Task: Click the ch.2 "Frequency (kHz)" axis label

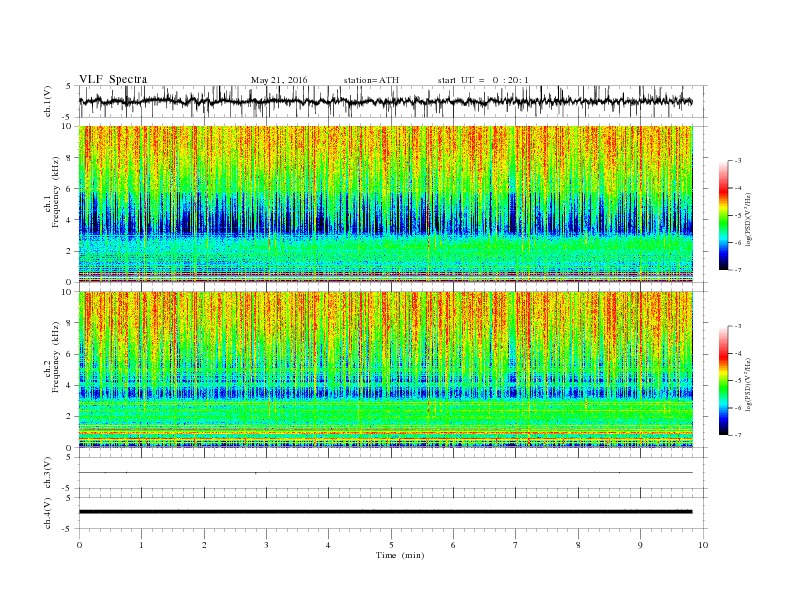Action: coord(56,357)
